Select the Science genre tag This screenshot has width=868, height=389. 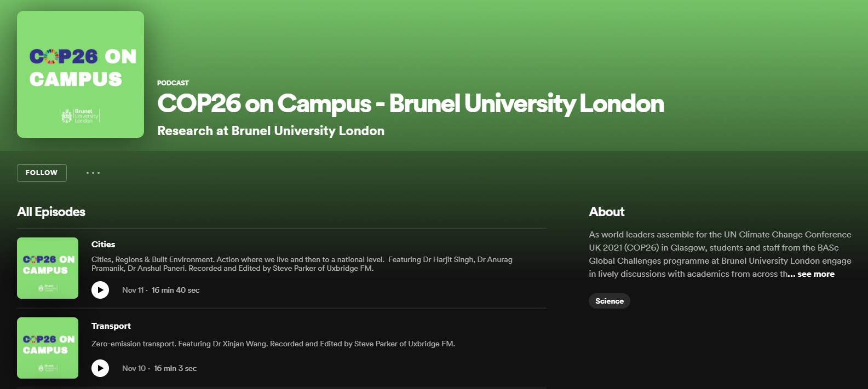[x=609, y=301]
